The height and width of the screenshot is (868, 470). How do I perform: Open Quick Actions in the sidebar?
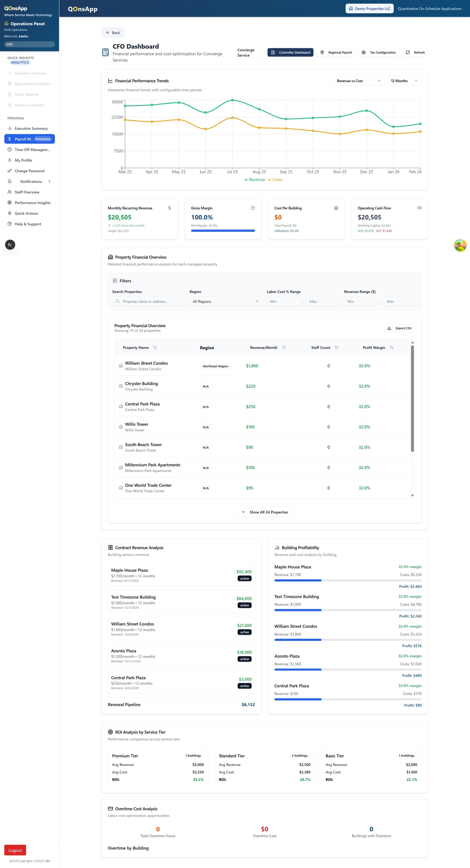click(26, 213)
